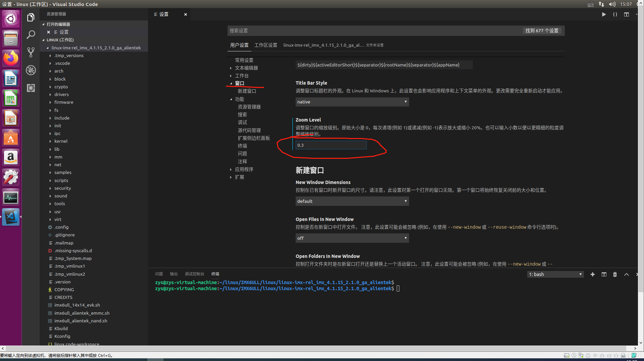The height and width of the screenshot is (361, 644).
Task: Open the Search view in activity bar
Action: coord(31,35)
